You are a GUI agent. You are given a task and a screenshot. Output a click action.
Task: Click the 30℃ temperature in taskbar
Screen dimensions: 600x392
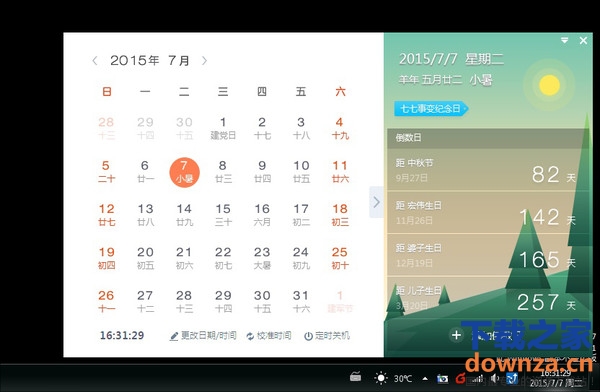[403, 379]
